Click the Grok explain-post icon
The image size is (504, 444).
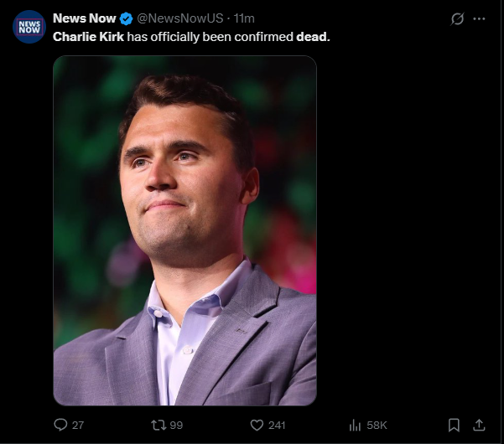point(457,18)
